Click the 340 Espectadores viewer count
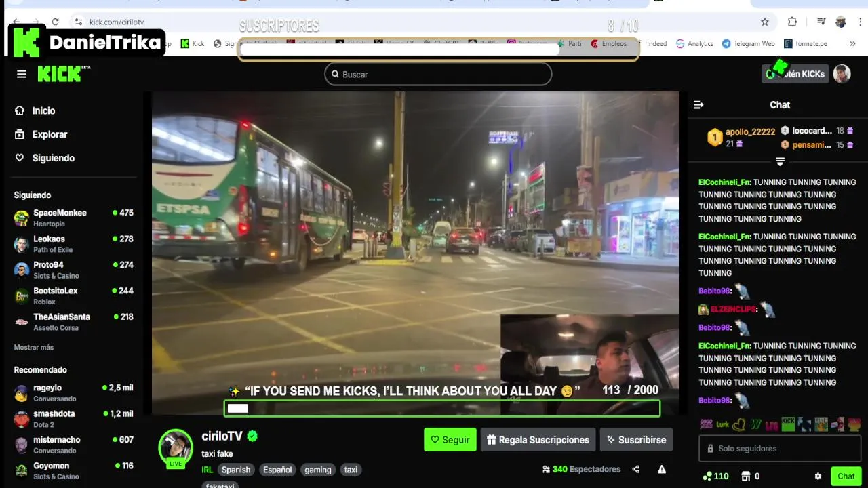 [581, 469]
